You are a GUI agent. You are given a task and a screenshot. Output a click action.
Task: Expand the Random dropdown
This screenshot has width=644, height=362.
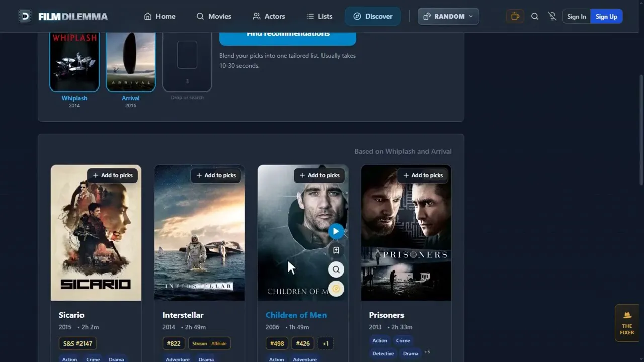tap(448, 16)
